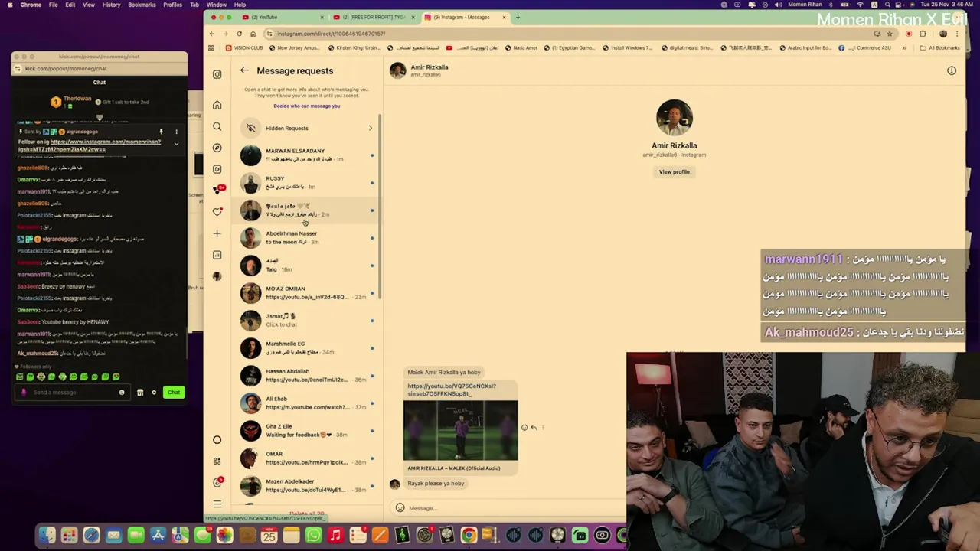This screenshot has width=980, height=551.
Task: Open the Threads icon with badge
Action: 217,482
